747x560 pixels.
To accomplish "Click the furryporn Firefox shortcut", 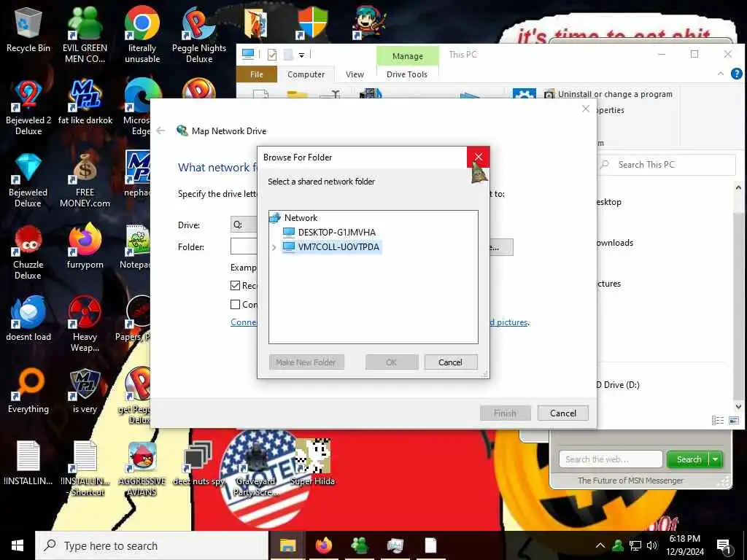I will pos(85,246).
